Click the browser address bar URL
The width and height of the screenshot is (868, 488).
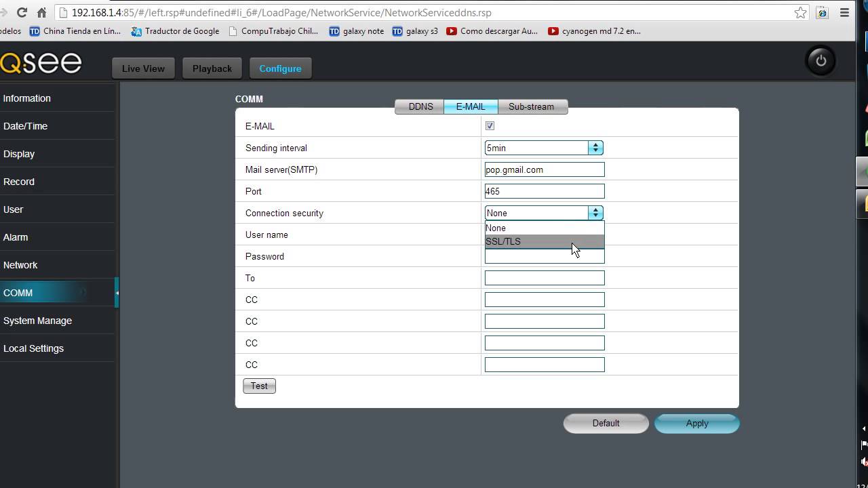pyautogui.click(x=281, y=13)
